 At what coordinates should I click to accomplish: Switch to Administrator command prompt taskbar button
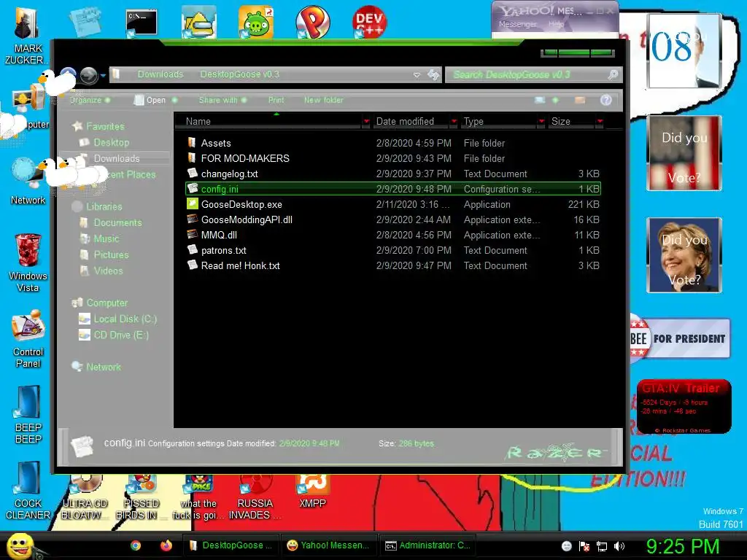click(427, 545)
